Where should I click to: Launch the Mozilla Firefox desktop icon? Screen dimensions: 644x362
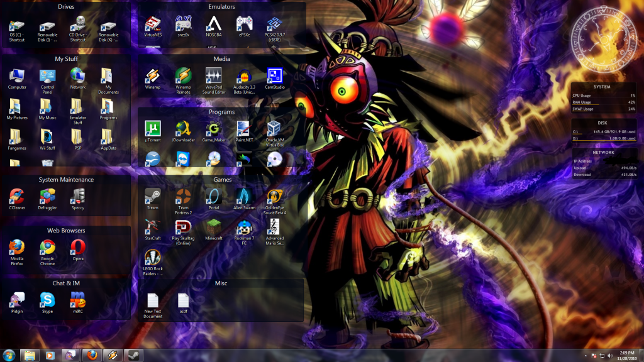pos(17,253)
